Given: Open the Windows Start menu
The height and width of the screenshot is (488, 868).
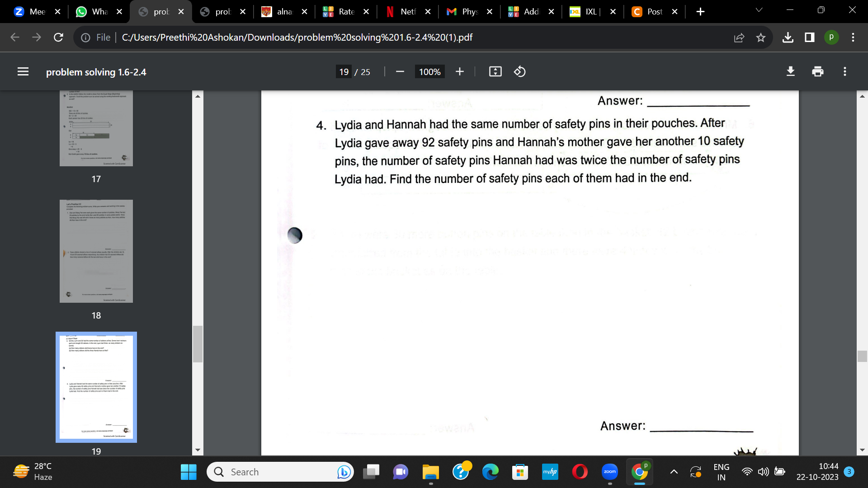Looking at the screenshot, I should (189, 472).
